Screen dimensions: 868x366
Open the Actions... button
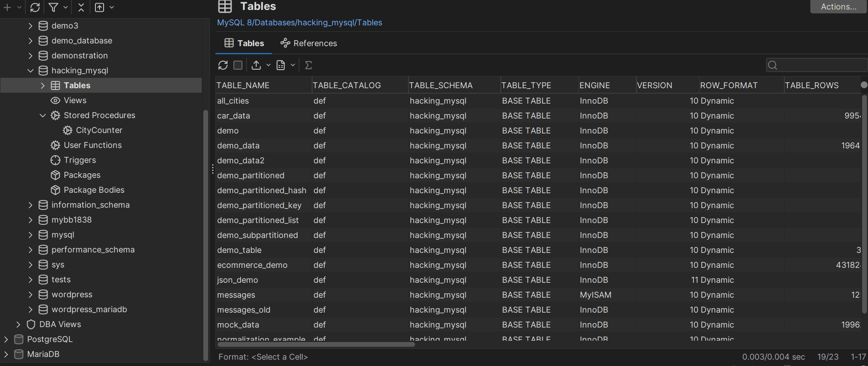(838, 7)
